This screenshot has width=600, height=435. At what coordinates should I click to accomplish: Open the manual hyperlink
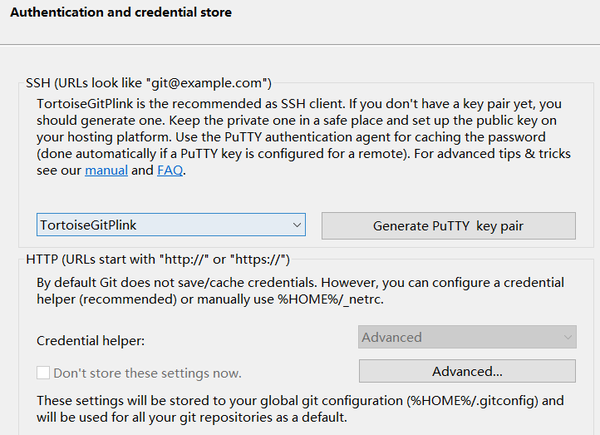click(105, 171)
